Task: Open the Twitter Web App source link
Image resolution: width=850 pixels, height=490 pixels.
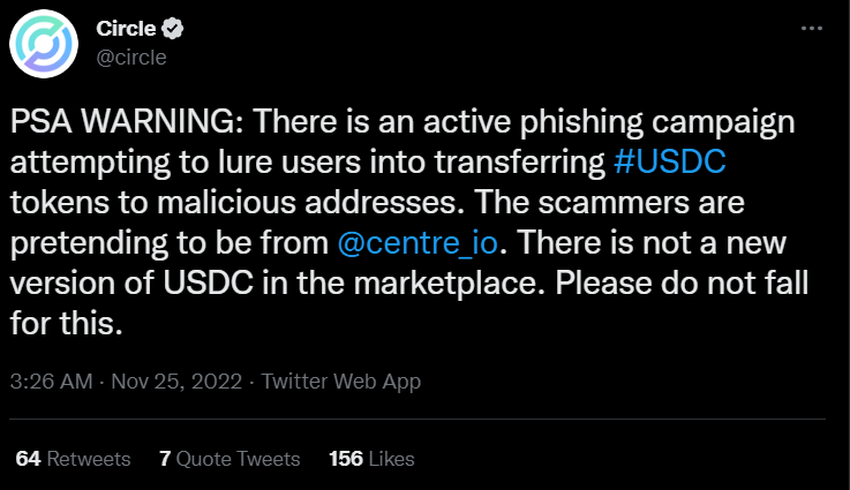Action: pyautogui.click(x=341, y=381)
